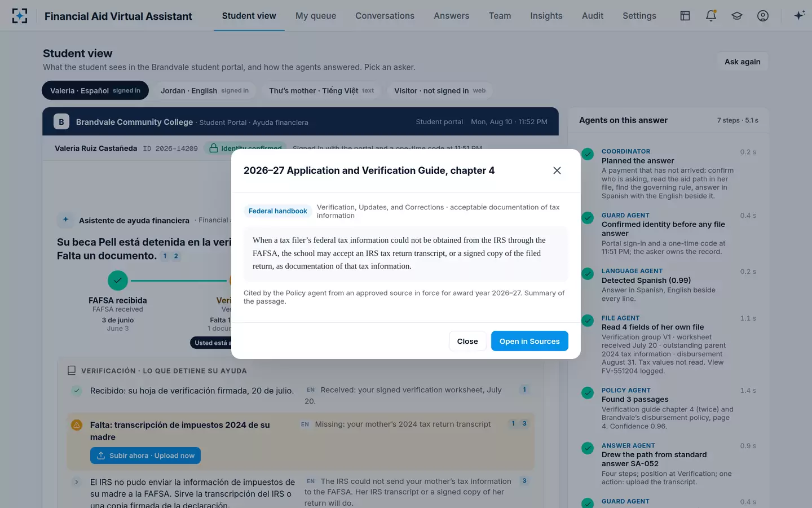Go to the Answers tab
Screen dimensions: 812x508
[451, 16]
